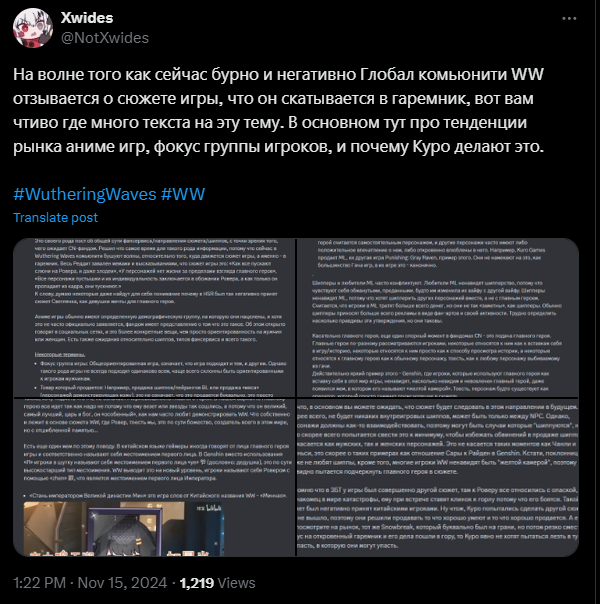Click the Views label beside 1,219
The width and height of the screenshot is (600, 604).
(236, 583)
